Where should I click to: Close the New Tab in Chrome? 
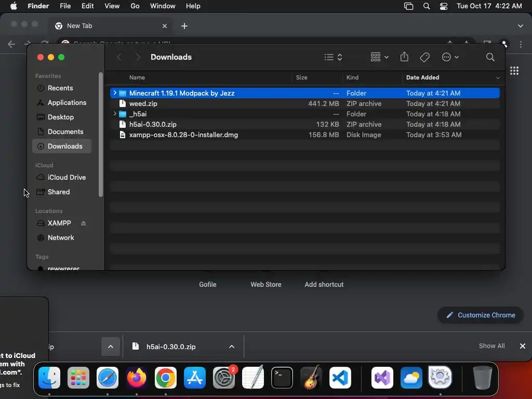pos(165,26)
